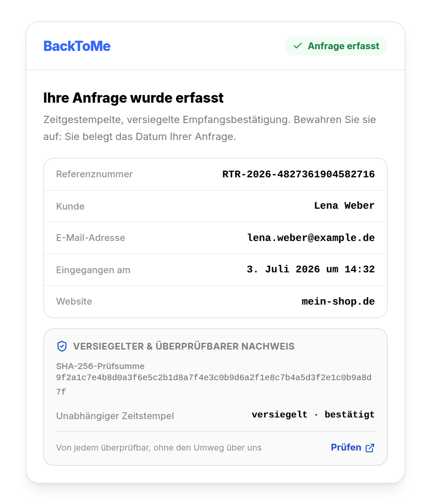
Task: Click the reference number RTR-2026-4827361904582716
Action: (x=298, y=174)
